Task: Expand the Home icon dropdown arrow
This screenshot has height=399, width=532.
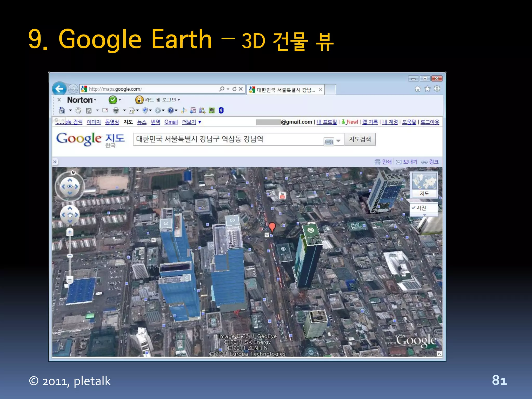Action: (70, 111)
